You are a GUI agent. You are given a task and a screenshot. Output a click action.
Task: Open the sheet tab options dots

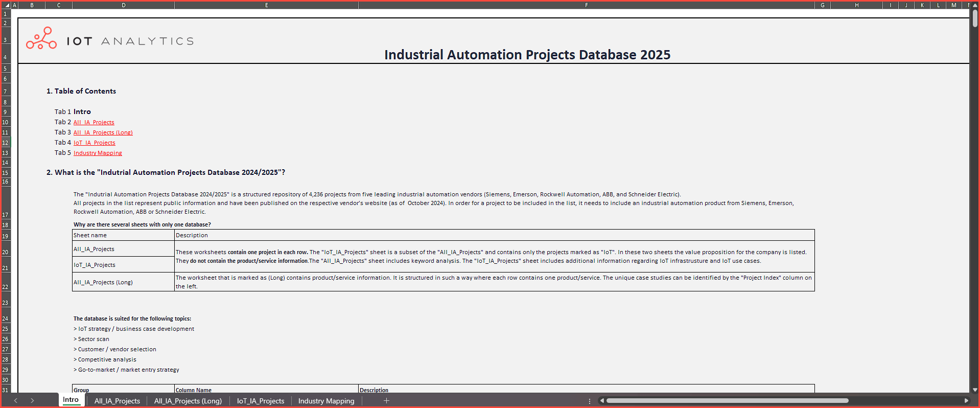tap(589, 401)
